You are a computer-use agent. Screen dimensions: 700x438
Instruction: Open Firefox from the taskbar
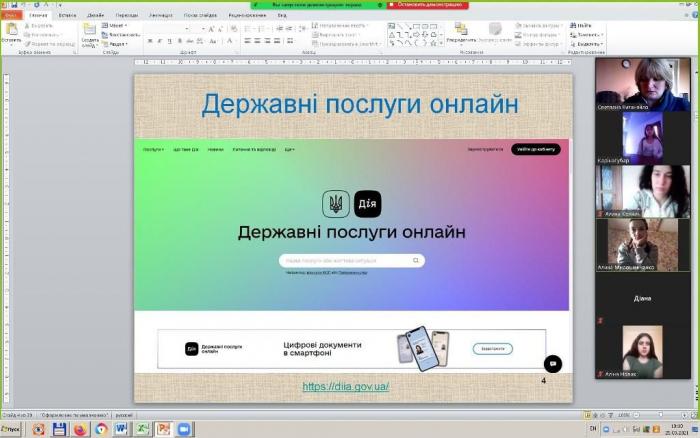[80, 429]
